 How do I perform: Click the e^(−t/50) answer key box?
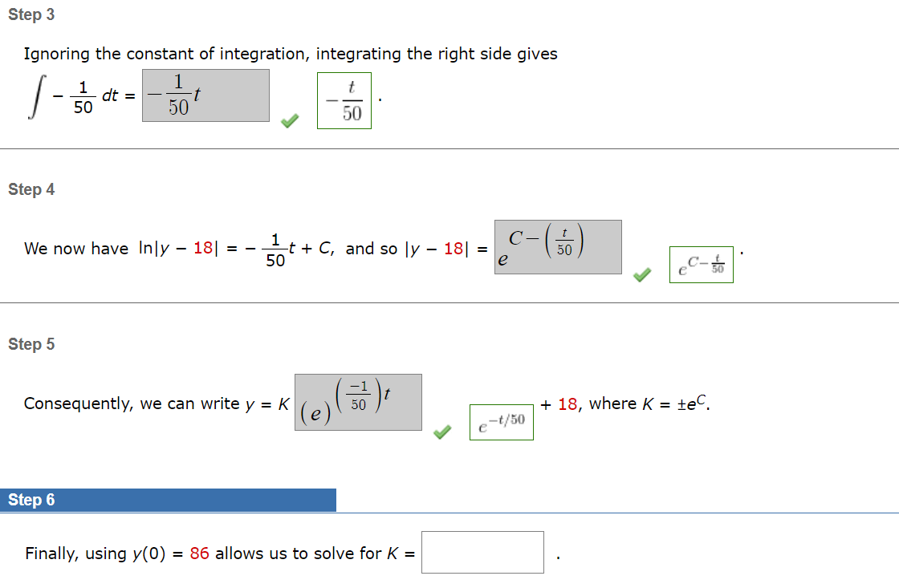[x=501, y=422]
